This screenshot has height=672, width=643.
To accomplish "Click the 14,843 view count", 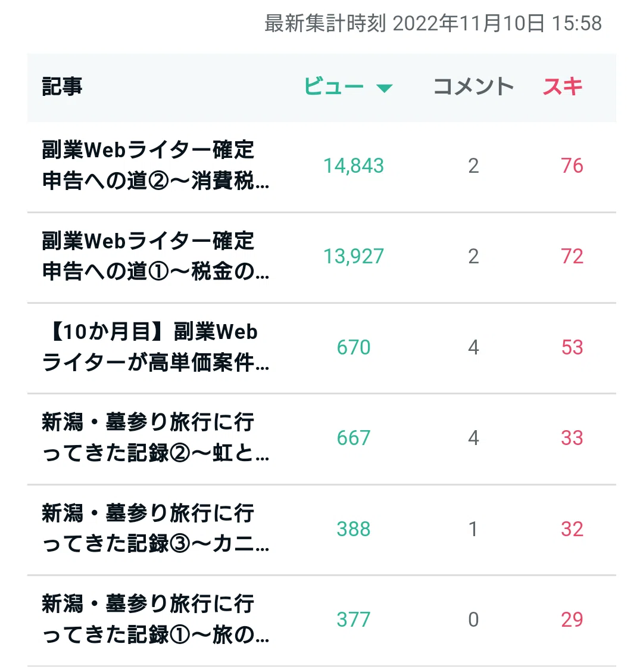I will 354,166.
